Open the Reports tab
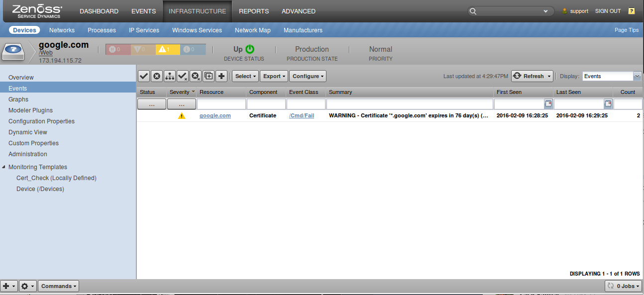Image resolution: width=644 pixels, height=295 pixels. (254, 11)
